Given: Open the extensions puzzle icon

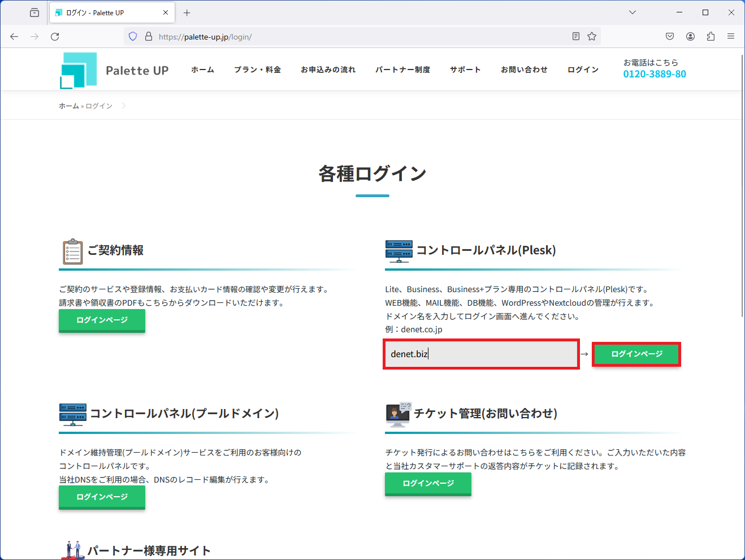Looking at the screenshot, I should [x=711, y=36].
